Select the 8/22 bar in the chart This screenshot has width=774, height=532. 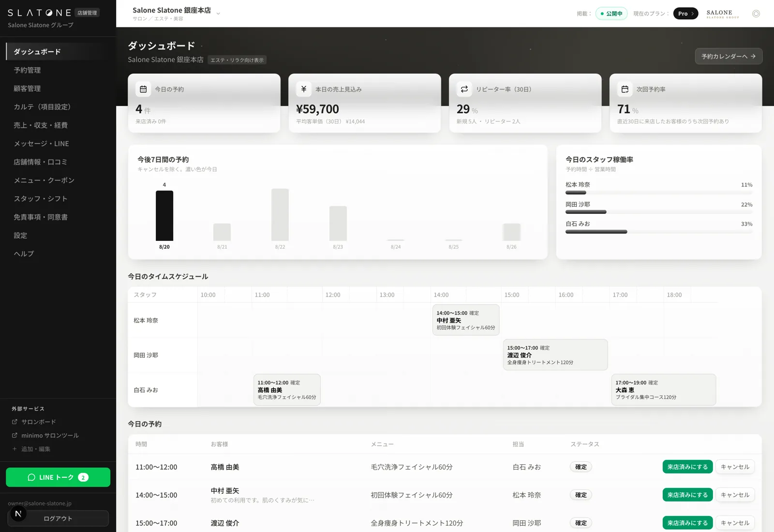(x=280, y=215)
